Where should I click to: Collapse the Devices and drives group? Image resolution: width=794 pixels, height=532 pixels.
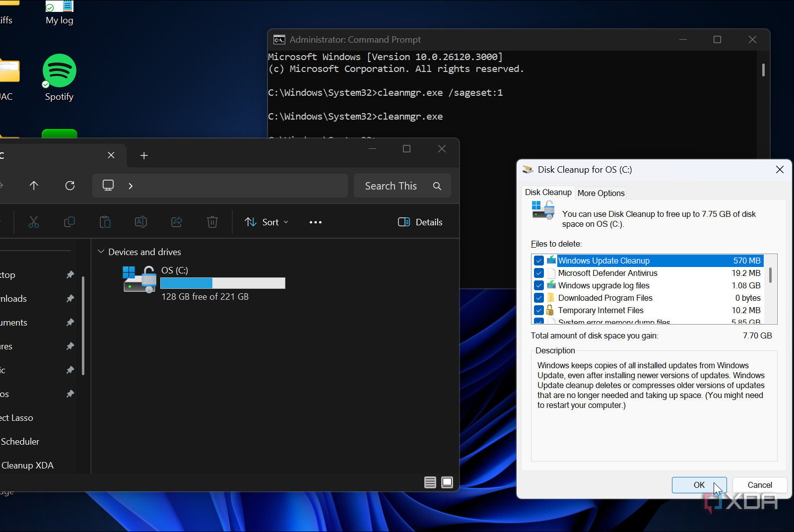[101, 252]
